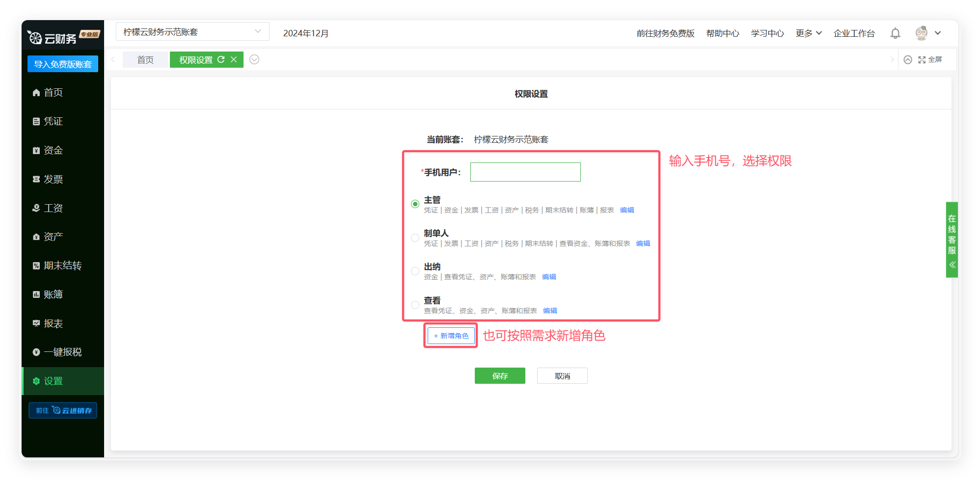This screenshot has height=479, width=980.
Task: Click the user avatar icon
Action: [x=921, y=33]
